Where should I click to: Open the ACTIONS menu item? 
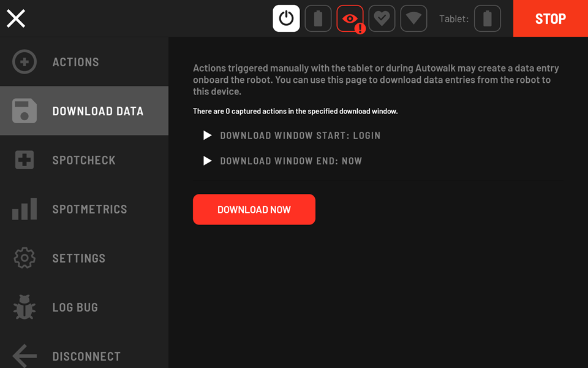click(x=84, y=61)
